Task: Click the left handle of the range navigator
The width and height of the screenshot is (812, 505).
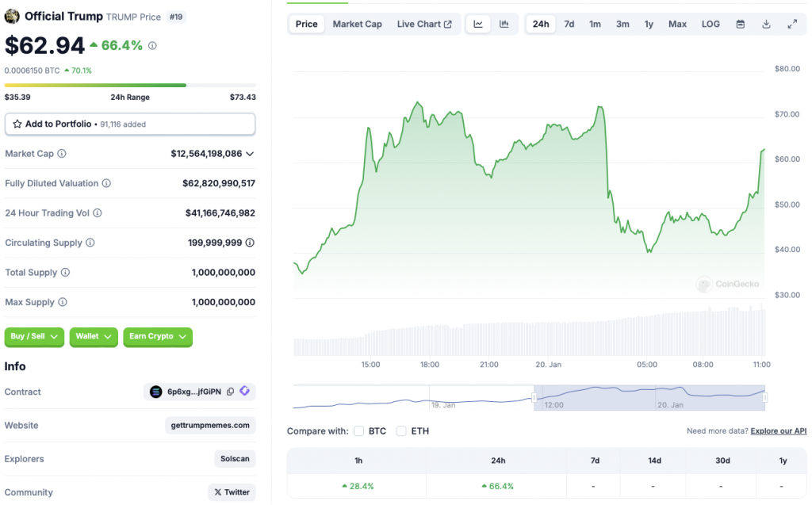Action: click(534, 398)
